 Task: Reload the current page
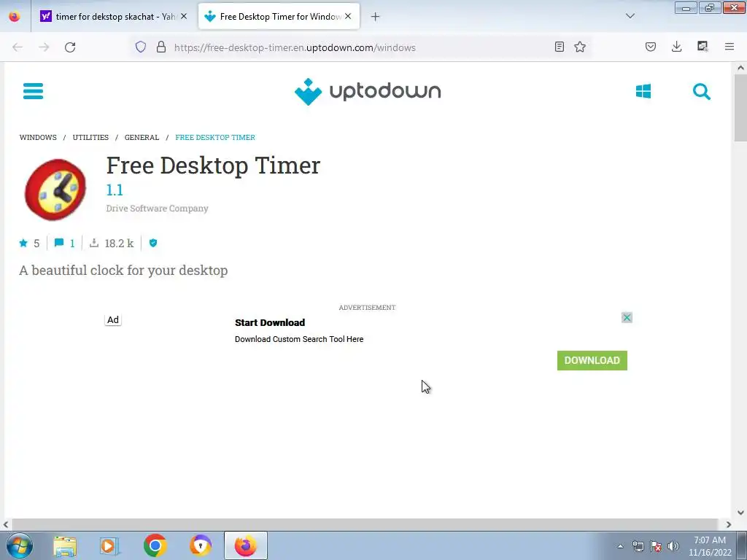(x=70, y=47)
